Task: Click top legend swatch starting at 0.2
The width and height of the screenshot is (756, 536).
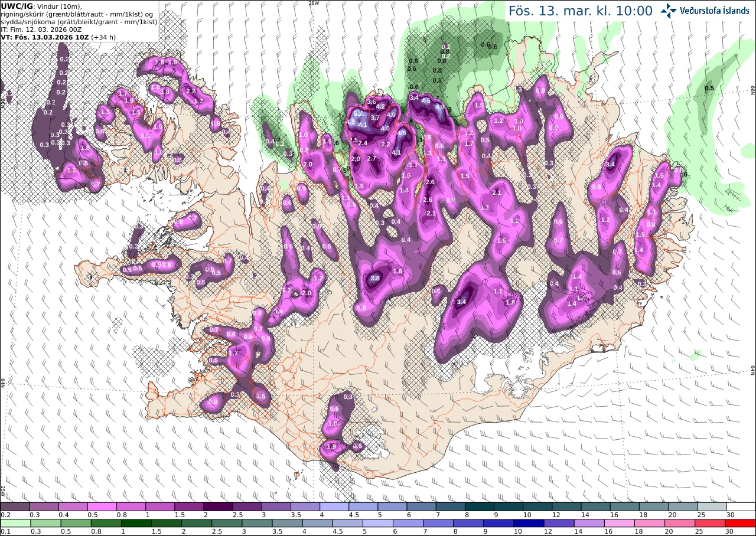Action: coord(15,506)
